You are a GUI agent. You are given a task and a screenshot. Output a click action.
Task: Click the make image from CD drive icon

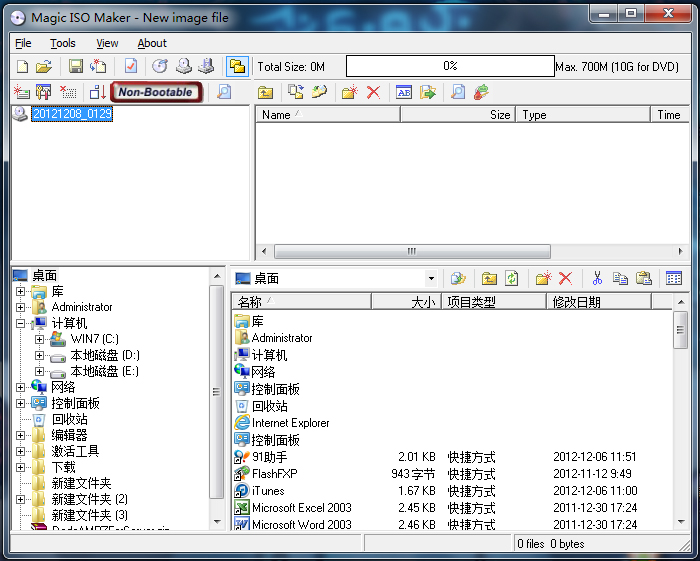[183, 66]
